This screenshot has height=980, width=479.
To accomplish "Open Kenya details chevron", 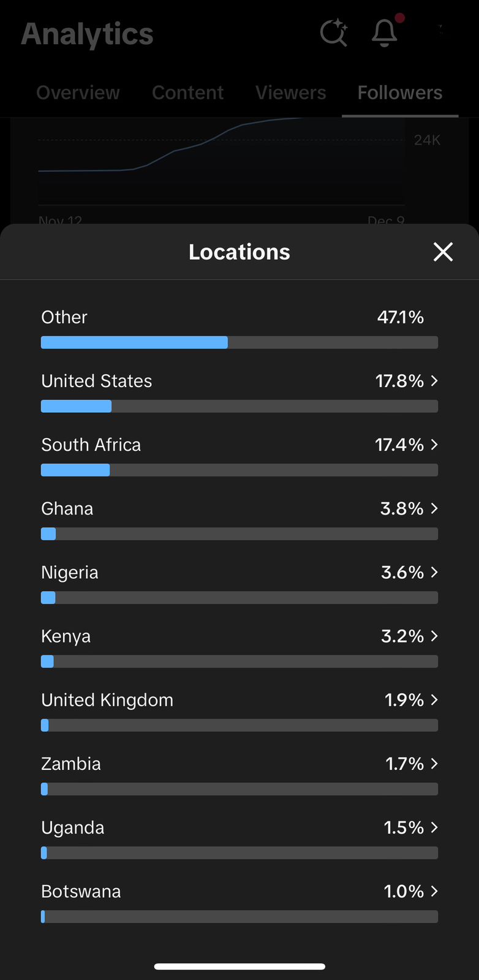I will pyautogui.click(x=434, y=636).
